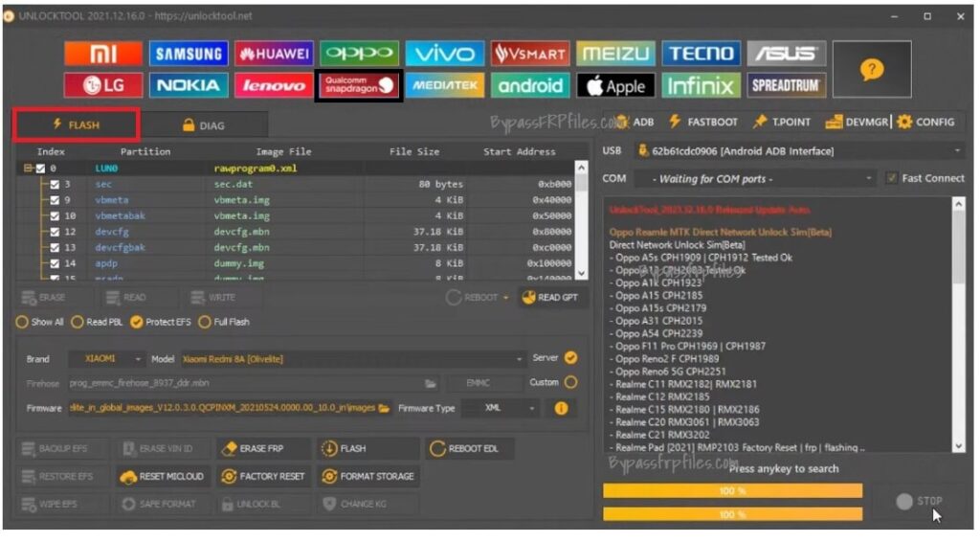The width and height of the screenshot is (980, 542).
Task: Choose the MediaTek brand tile
Action: click(445, 85)
